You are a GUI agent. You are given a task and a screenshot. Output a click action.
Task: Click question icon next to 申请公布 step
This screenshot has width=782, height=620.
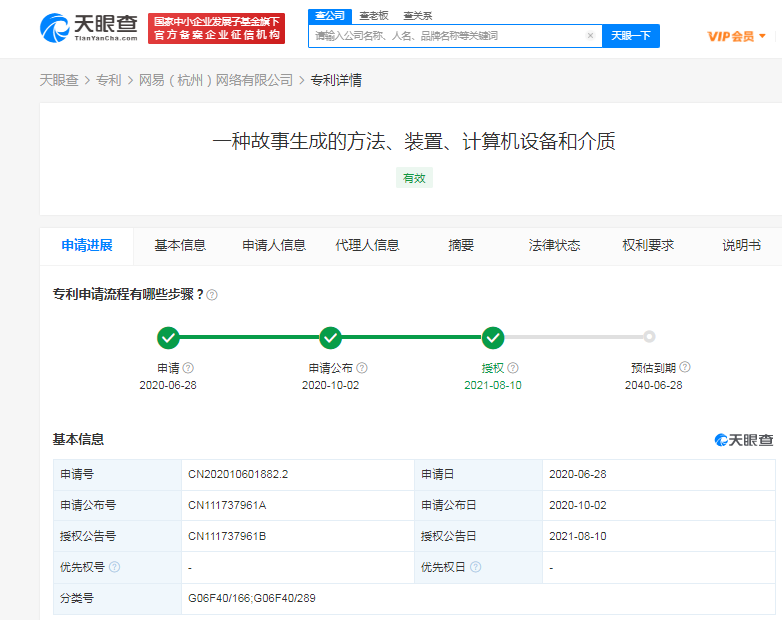(x=362, y=368)
